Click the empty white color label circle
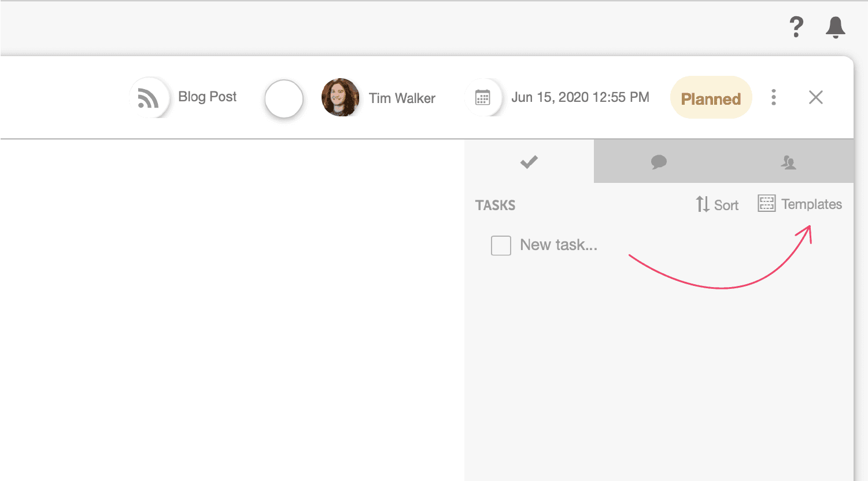Screen dimensions: 868x481 284,98
